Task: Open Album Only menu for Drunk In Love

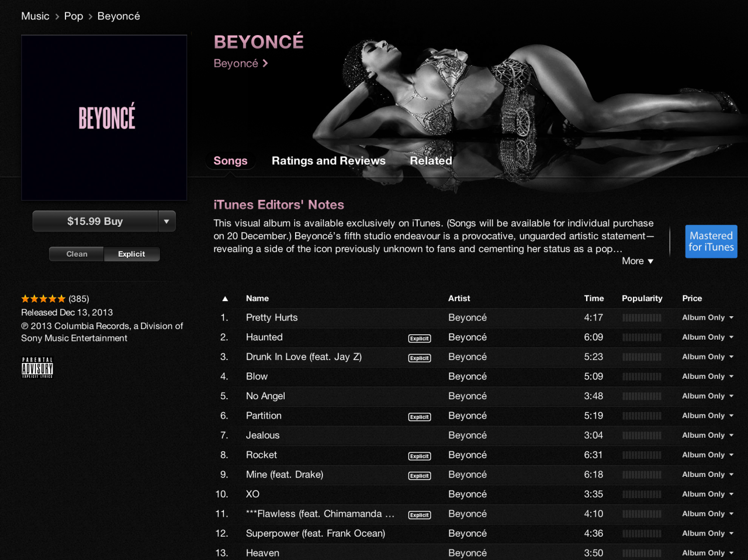Action: point(708,357)
